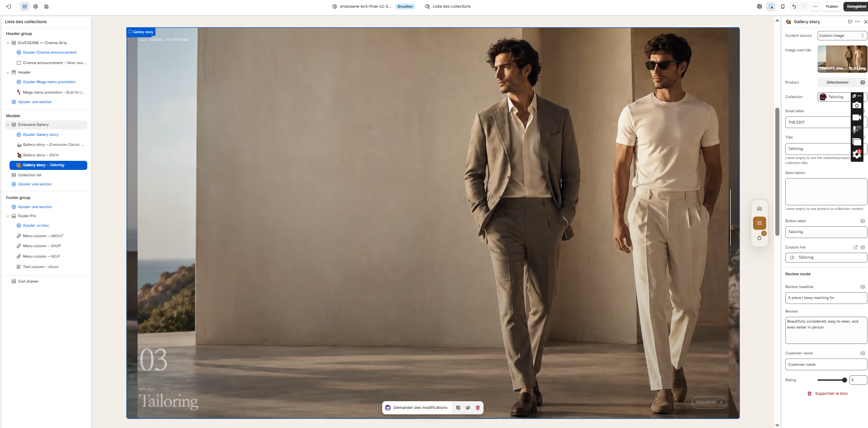Click the video record icon in overlay

click(857, 118)
